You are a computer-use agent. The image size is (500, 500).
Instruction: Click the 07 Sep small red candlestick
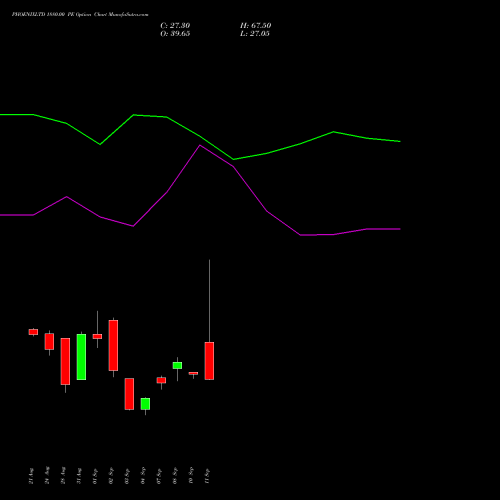161,380
